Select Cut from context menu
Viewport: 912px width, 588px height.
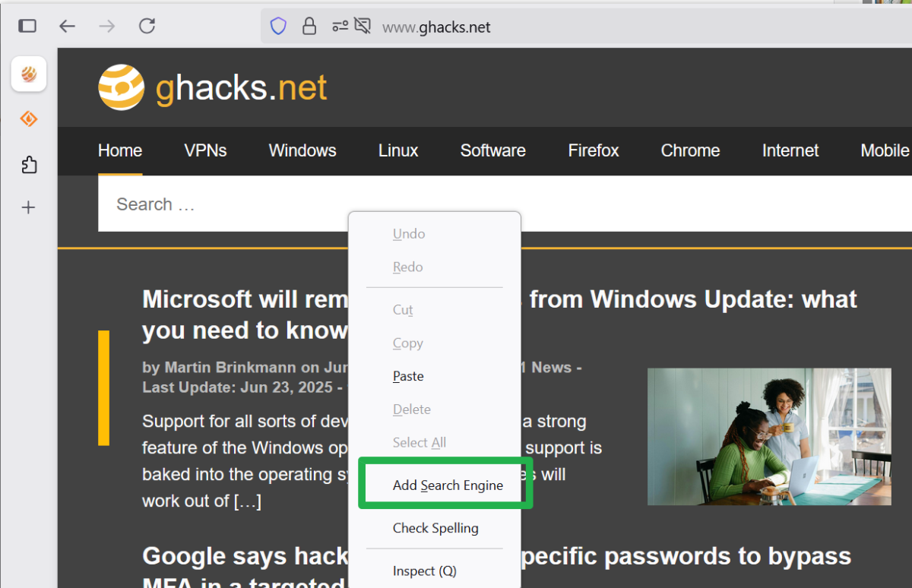click(x=435, y=310)
